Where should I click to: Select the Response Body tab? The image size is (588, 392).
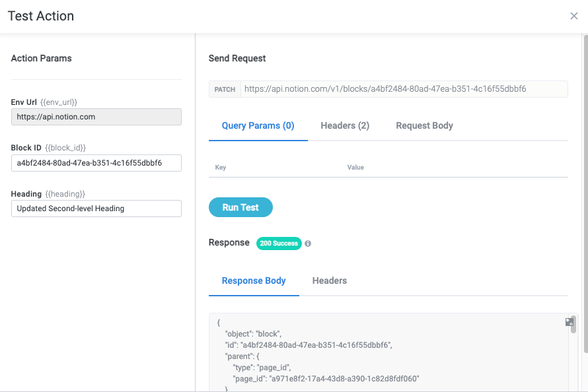254,280
